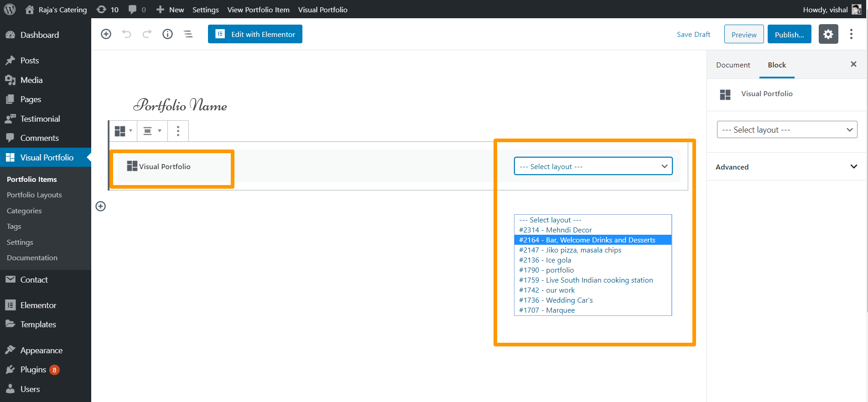
Task: Open sidebar Select layout dropdown
Action: pyautogui.click(x=787, y=129)
